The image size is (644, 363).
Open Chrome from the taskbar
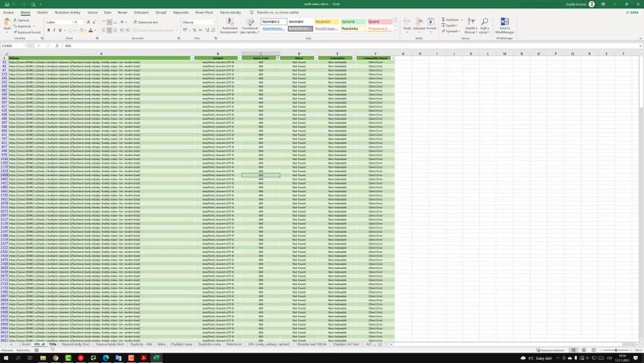click(x=55, y=358)
